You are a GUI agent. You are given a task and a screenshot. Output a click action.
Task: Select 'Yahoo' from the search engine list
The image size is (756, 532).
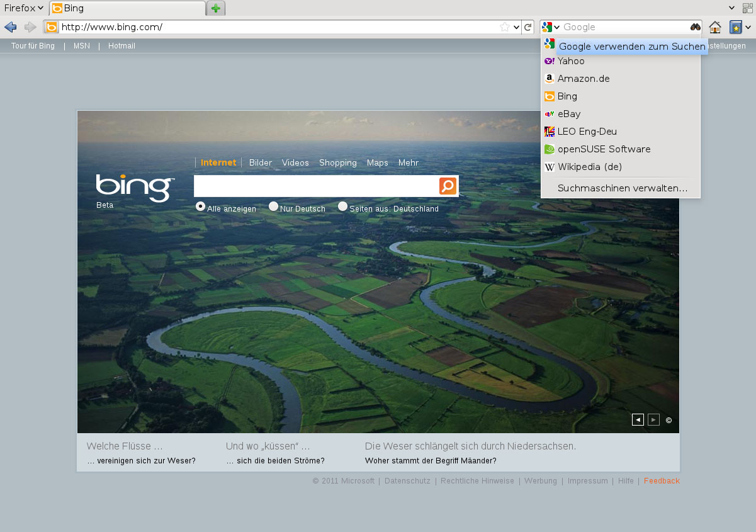tap(570, 60)
